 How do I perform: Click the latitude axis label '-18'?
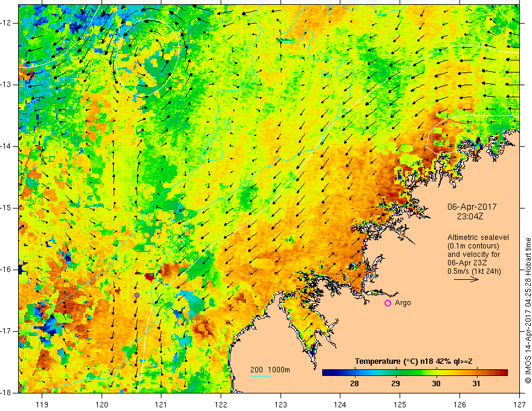7,393
